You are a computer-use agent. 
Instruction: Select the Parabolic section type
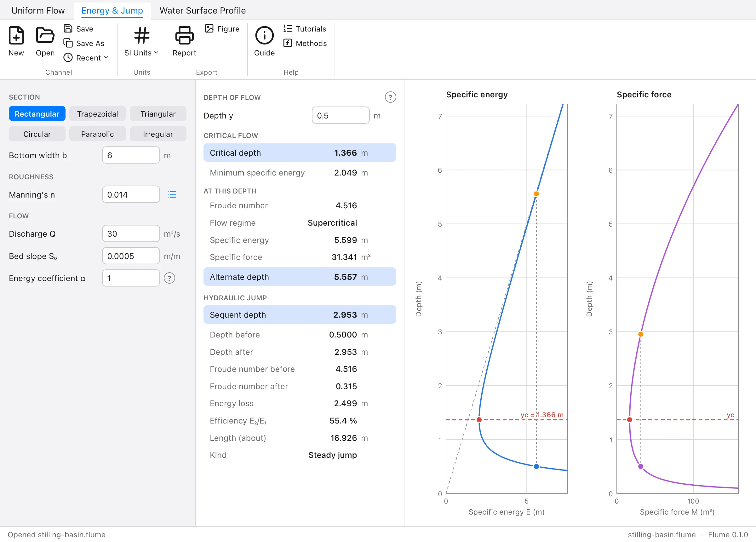(x=97, y=134)
